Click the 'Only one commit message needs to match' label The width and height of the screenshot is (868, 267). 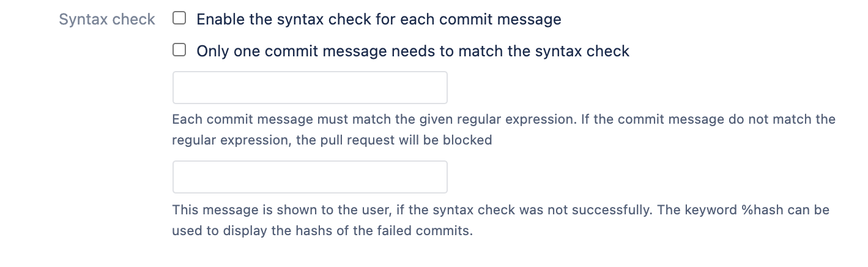[412, 51]
